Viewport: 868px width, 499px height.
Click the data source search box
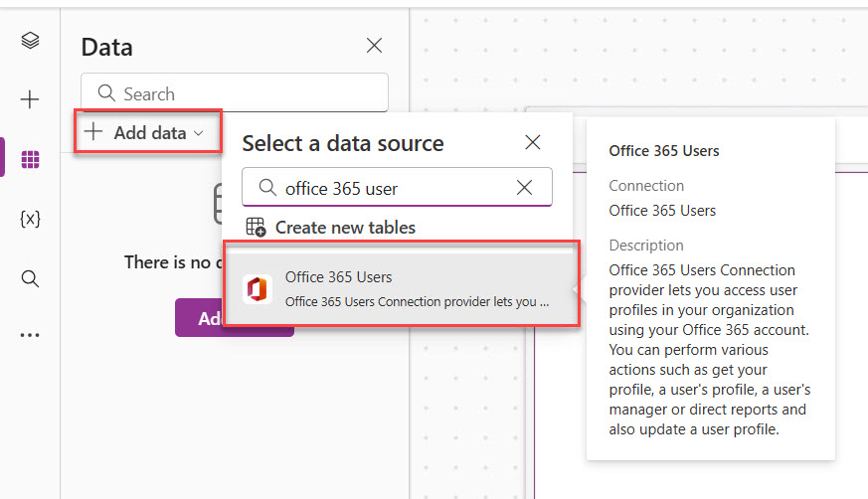click(397, 187)
